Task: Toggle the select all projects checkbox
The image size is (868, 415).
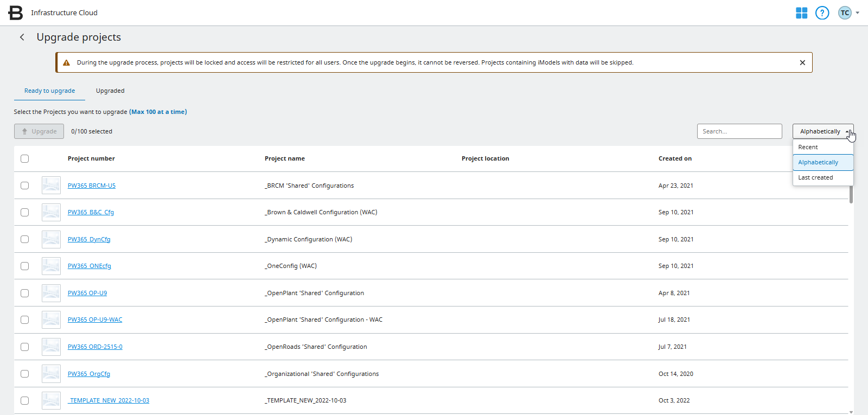Action: pyautogui.click(x=24, y=158)
